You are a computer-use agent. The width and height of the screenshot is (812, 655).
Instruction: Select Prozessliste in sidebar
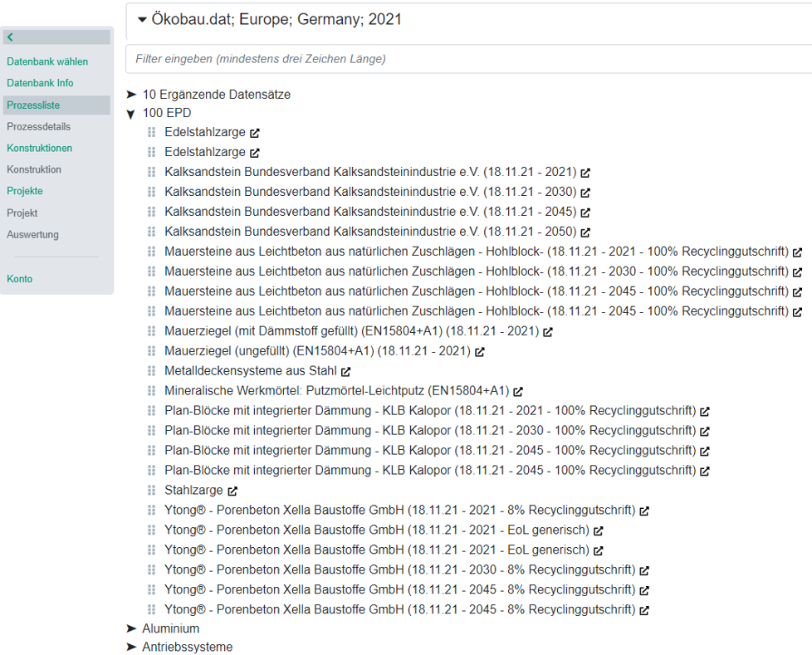coord(56,105)
